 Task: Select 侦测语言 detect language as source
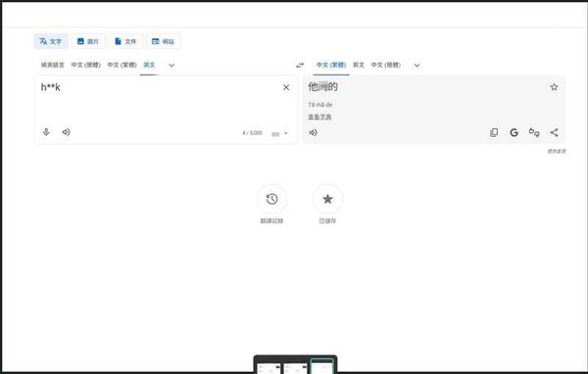pyautogui.click(x=53, y=65)
